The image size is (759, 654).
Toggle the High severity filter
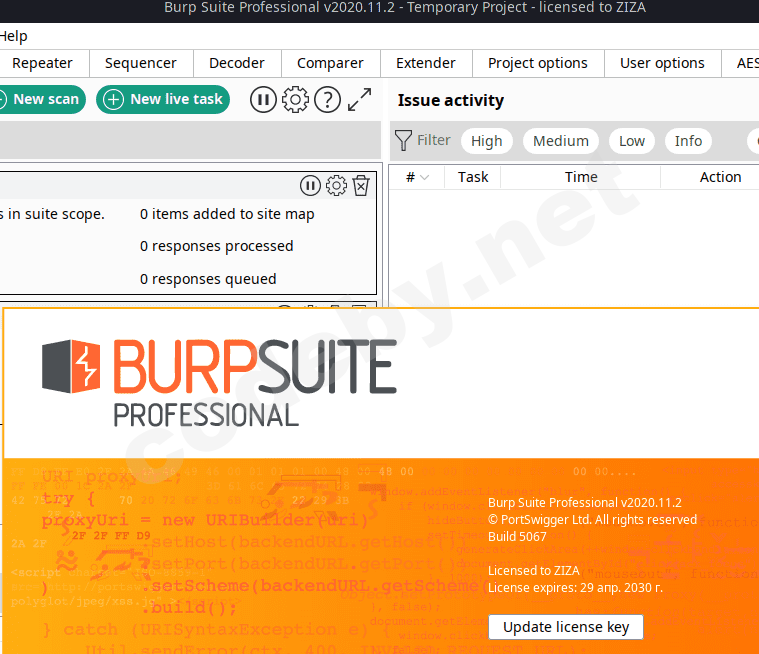click(486, 141)
